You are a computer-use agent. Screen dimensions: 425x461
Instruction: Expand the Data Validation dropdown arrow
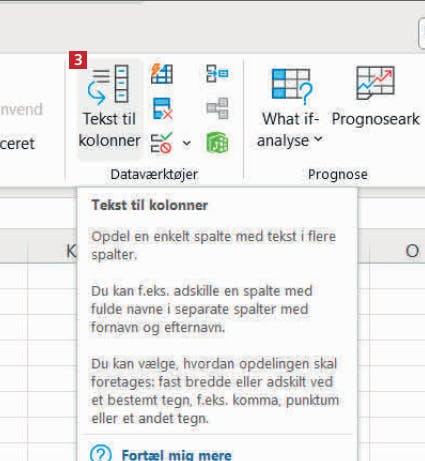click(x=187, y=143)
